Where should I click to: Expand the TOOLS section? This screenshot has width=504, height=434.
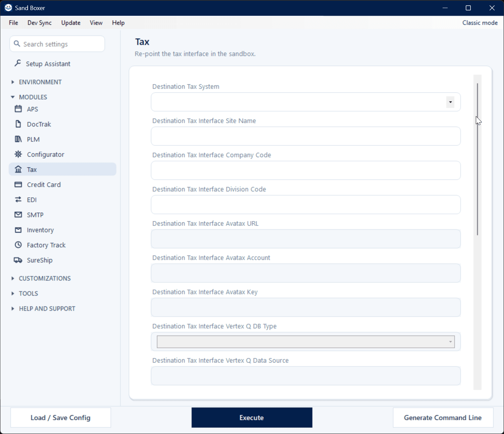coord(25,293)
